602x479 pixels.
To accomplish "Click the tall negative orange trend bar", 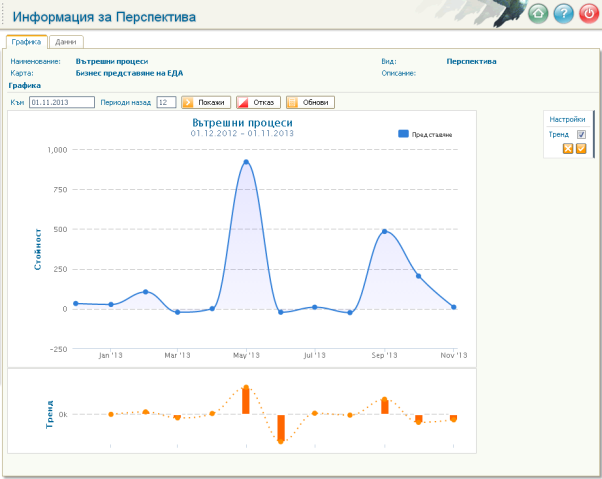I will coord(281,428).
